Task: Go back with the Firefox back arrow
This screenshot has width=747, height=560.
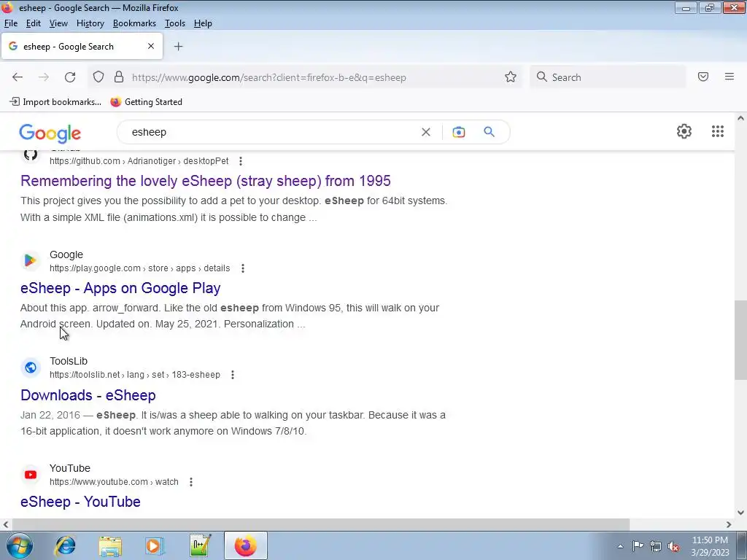Action: (x=18, y=77)
